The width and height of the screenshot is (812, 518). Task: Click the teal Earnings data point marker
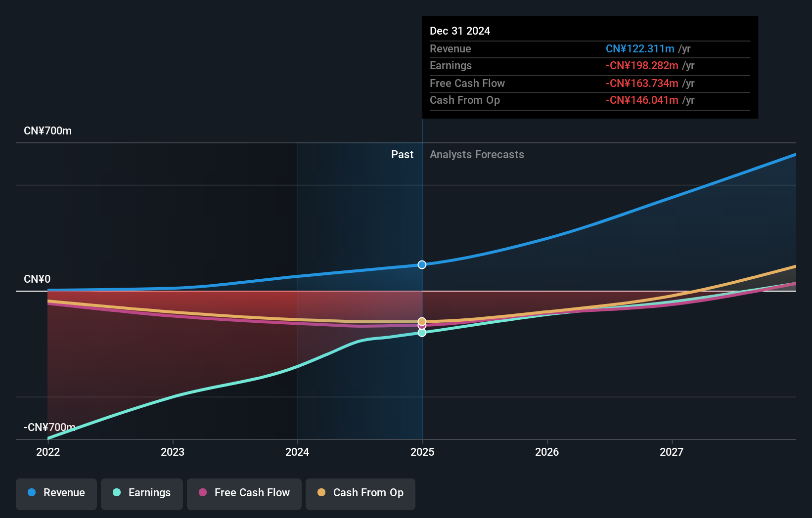[422, 333]
